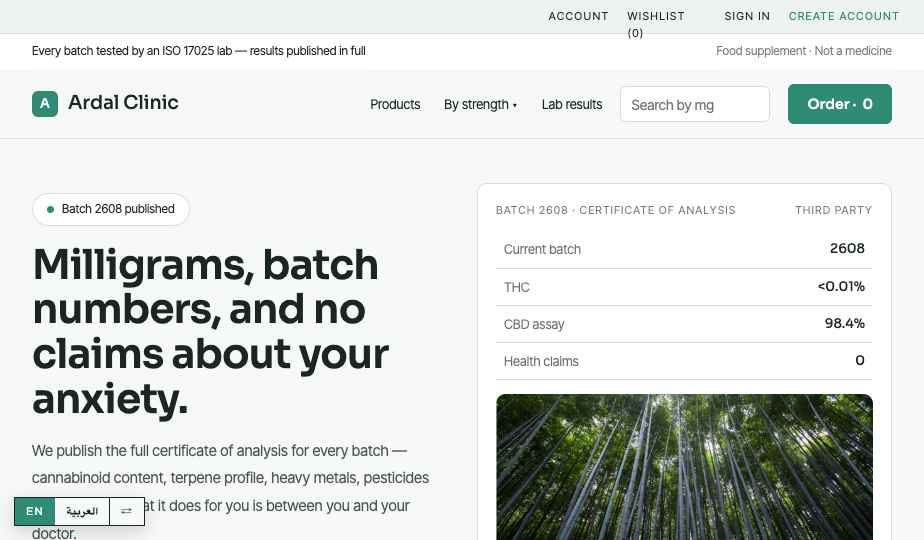Click the CREATE ACCOUNT link

click(844, 16)
